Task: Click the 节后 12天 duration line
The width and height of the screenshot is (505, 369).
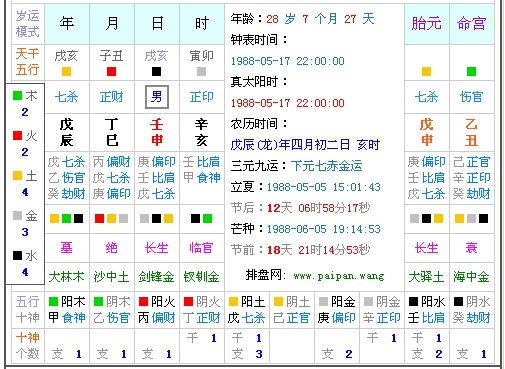Action: [x=300, y=208]
